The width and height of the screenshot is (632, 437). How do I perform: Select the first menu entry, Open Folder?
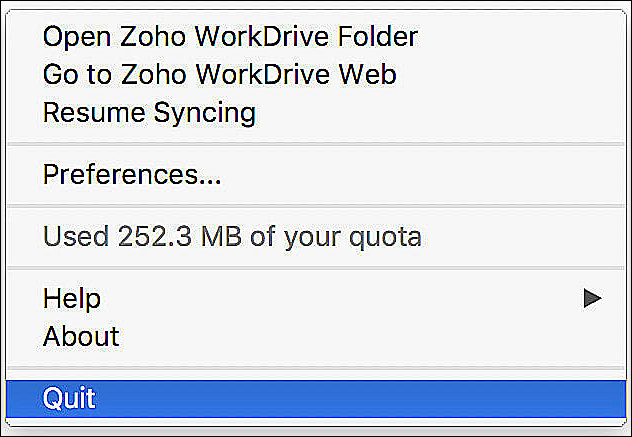[x=230, y=37]
